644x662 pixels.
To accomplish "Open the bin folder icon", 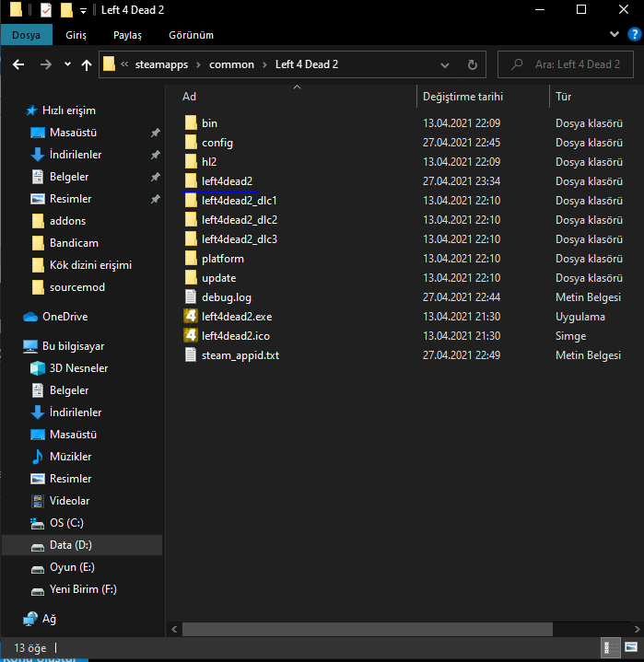I will point(191,123).
